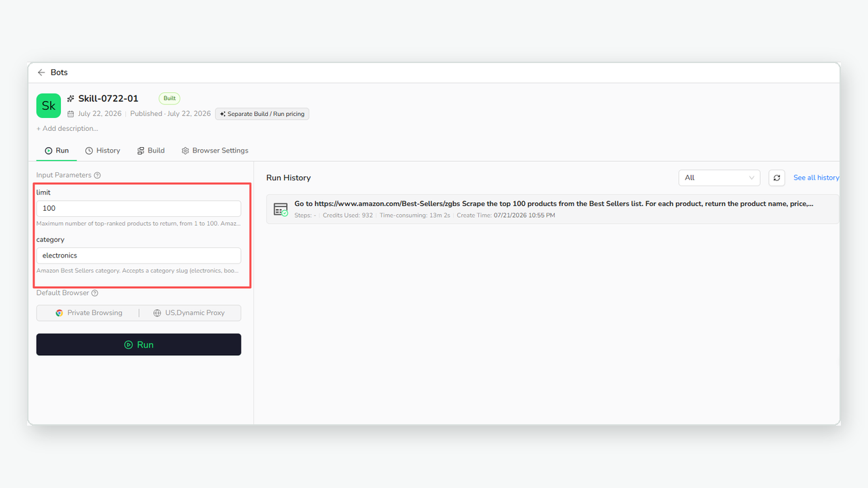Click the Built status badge
The image size is (868, 488).
(170, 98)
